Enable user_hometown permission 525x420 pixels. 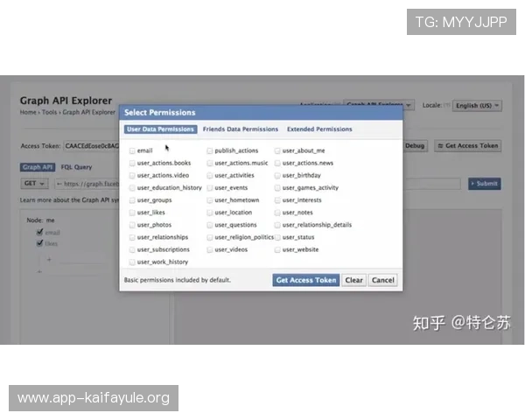210,200
